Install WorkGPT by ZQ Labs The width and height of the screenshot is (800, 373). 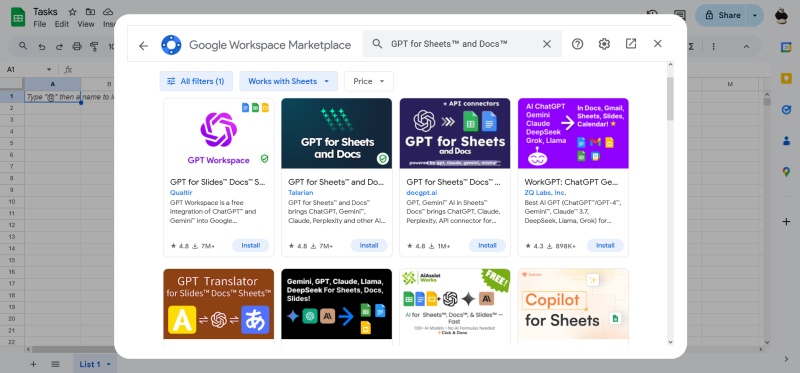point(605,245)
